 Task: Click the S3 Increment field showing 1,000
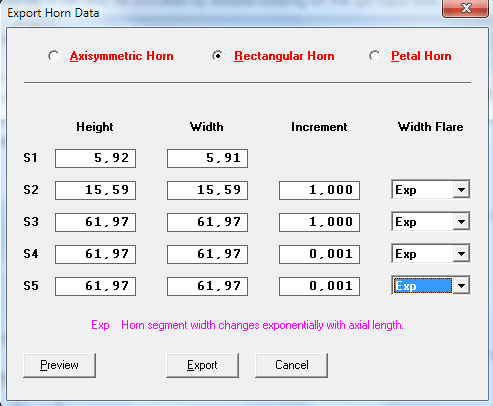pyautogui.click(x=319, y=222)
